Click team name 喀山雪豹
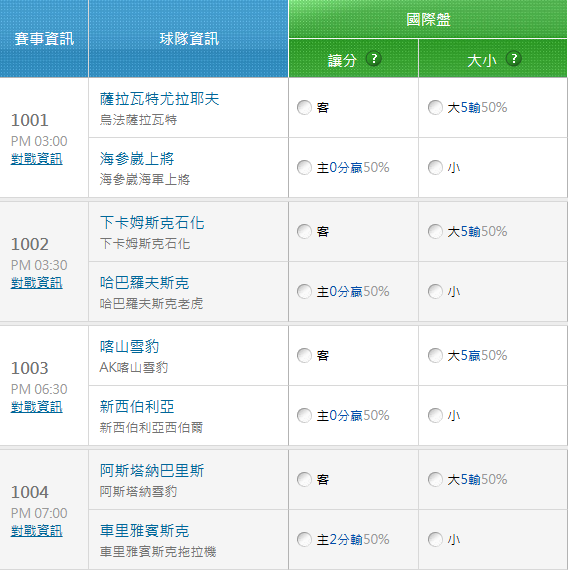 point(129,346)
